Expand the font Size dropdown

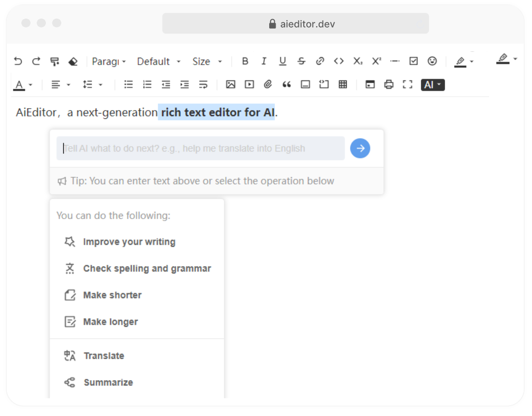(x=207, y=61)
